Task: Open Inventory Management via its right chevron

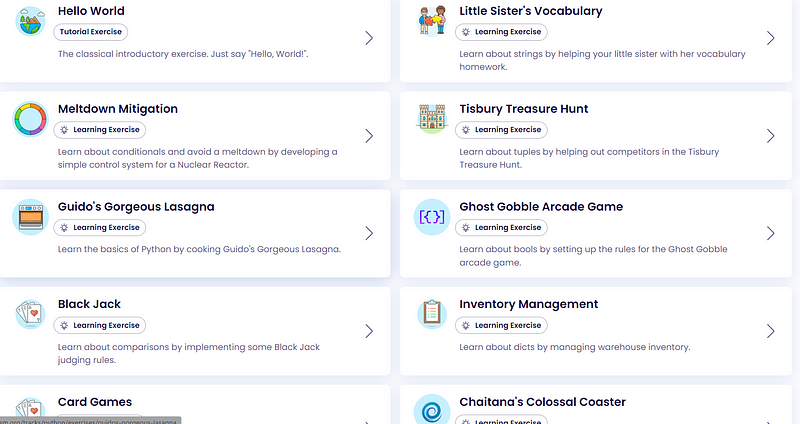Action: 770,331
